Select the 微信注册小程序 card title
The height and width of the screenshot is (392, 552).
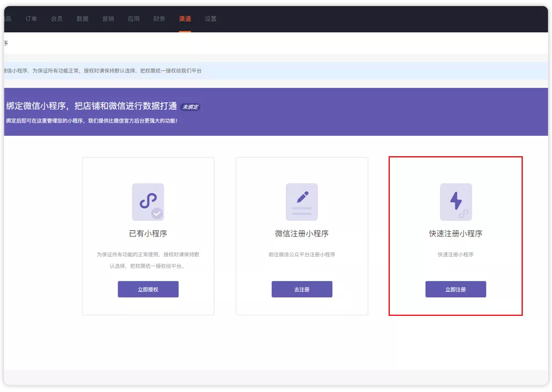click(x=302, y=234)
